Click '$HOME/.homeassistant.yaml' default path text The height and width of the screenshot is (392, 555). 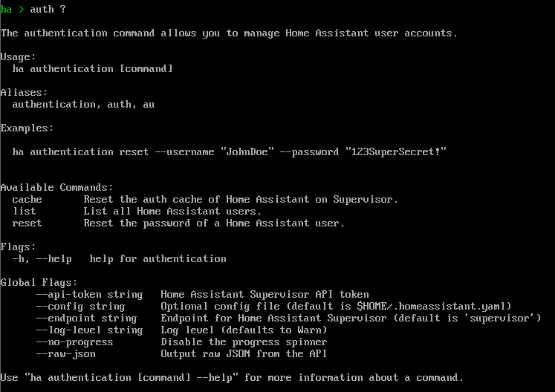pos(432,307)
